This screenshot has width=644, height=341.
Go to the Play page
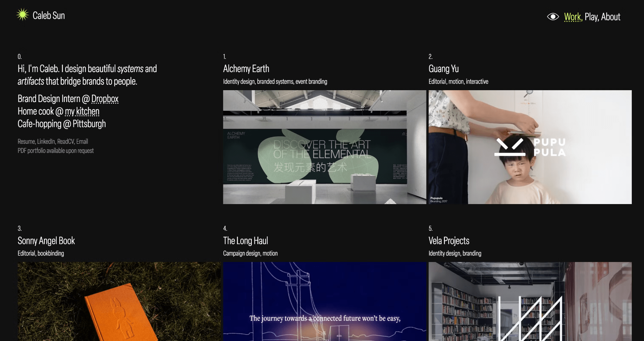(x=591, y=17)
